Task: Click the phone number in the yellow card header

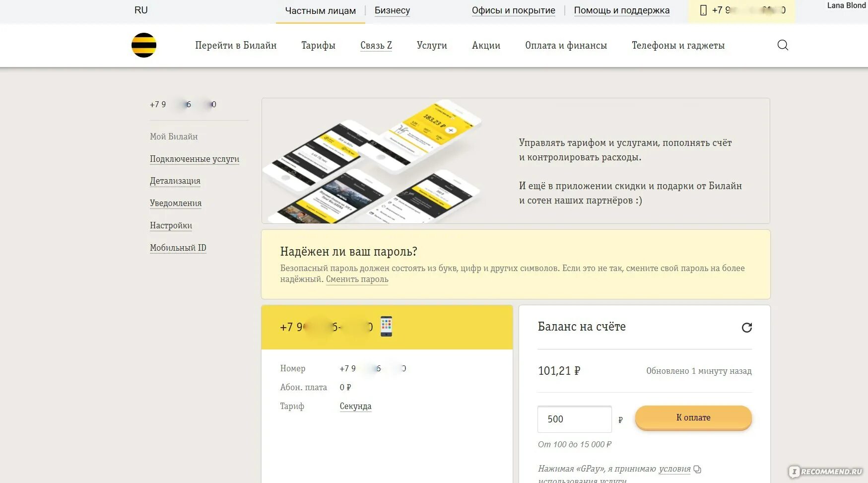Action: 327,327
